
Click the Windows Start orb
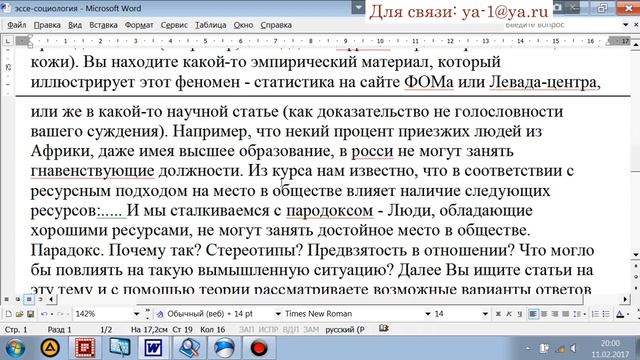tap(15, 348)
